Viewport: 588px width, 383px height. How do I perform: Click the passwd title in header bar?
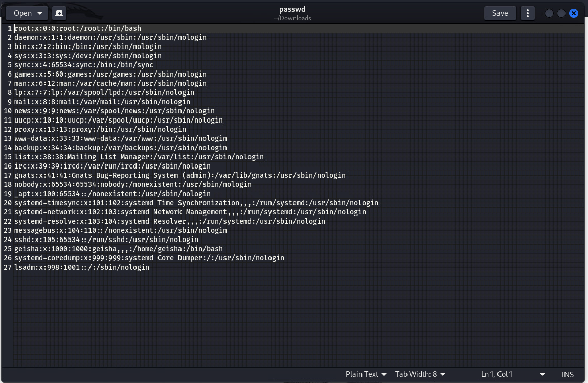pyautogui.click(x=292, y=9)
